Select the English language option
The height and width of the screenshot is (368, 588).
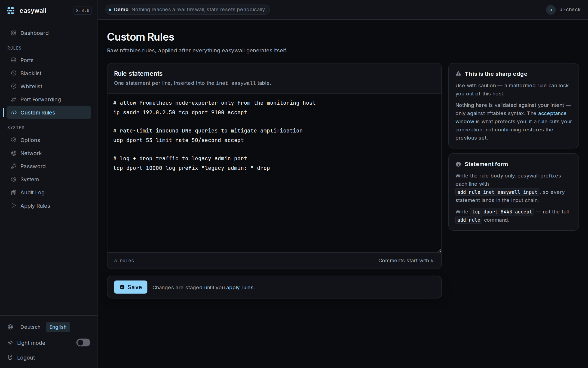click(x=58, y=327)
